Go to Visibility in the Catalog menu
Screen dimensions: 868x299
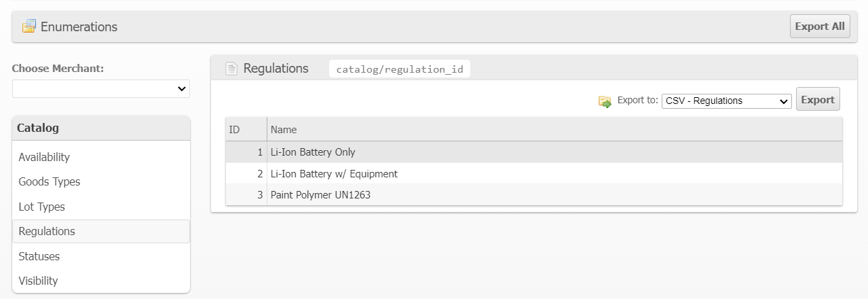pos(38,281)
